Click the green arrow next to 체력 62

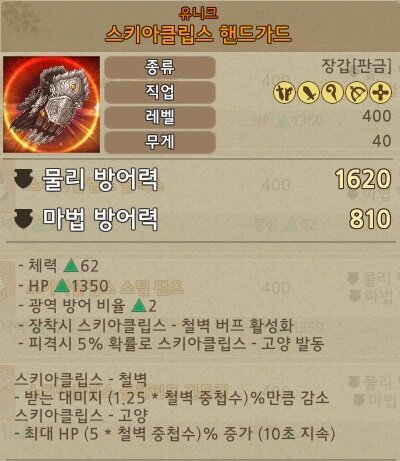click(71, 266)
